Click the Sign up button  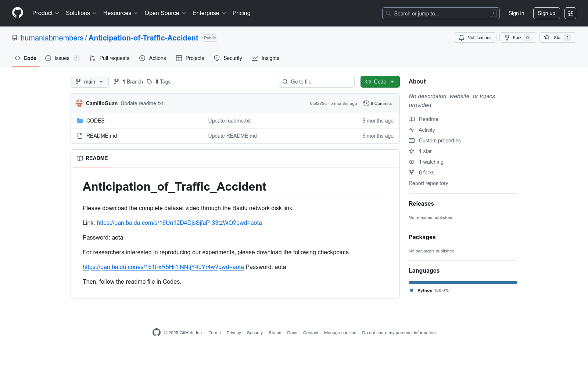[546, 13]
